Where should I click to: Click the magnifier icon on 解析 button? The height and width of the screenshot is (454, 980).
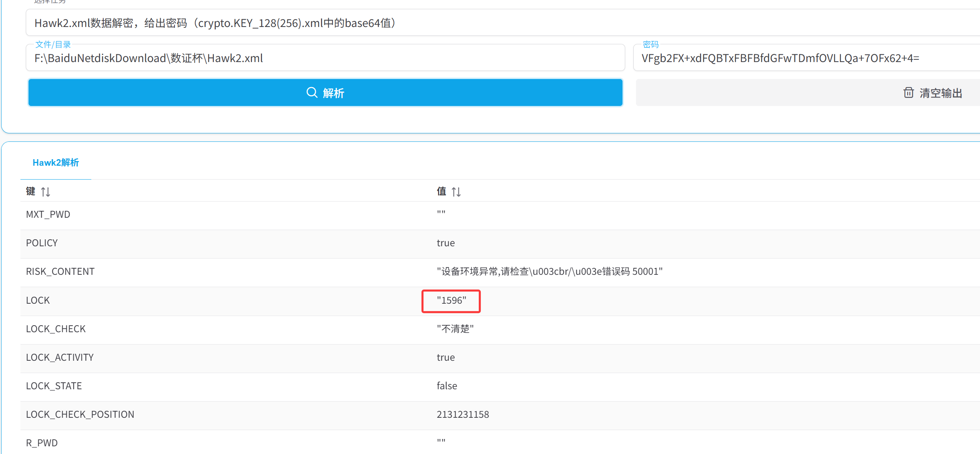(x=312, y=92)
